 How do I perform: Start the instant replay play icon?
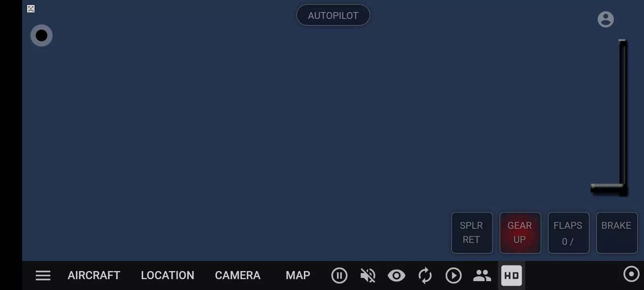[x=454, y=275]
